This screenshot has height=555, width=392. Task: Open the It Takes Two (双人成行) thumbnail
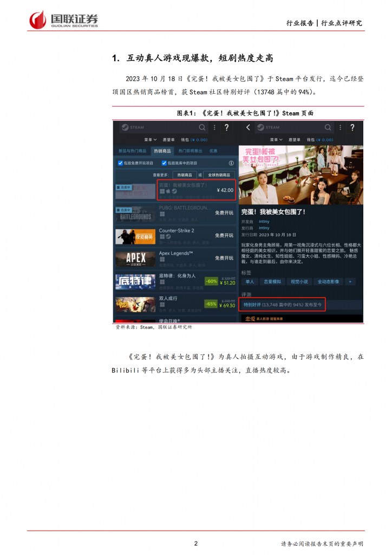(x=135, y=305)
